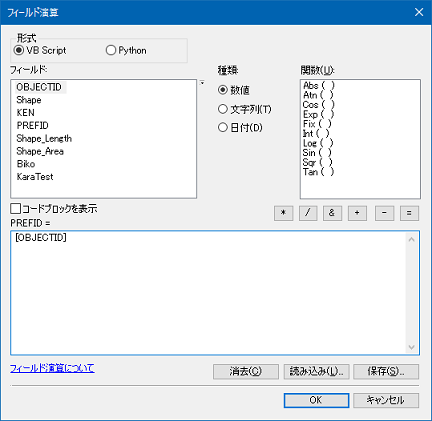
Task: Select OBJECTID in the field list
Action: click(39, 87)
